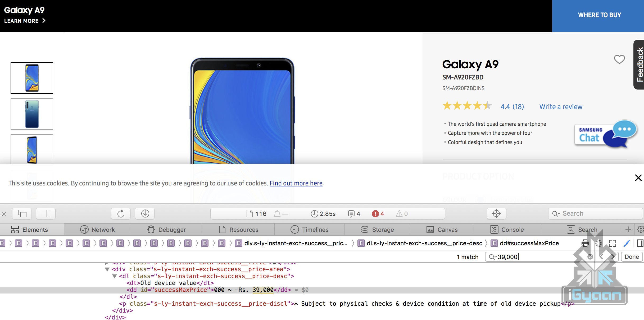Open search options dropdown in find field
Image resolution: width=644 pixels, height=320 pixels.
click(x=493, y=257)
